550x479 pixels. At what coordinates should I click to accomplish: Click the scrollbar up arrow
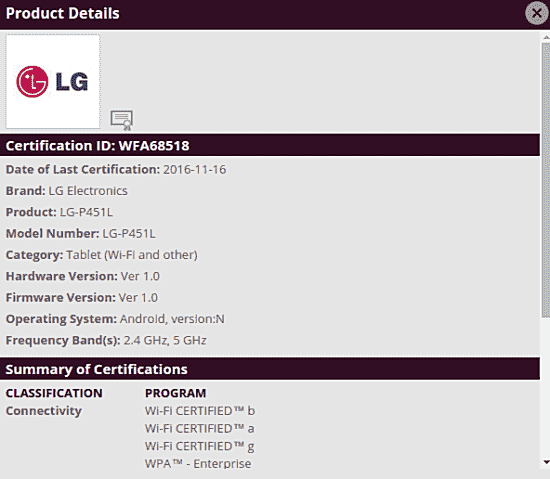tap(546, 37)
